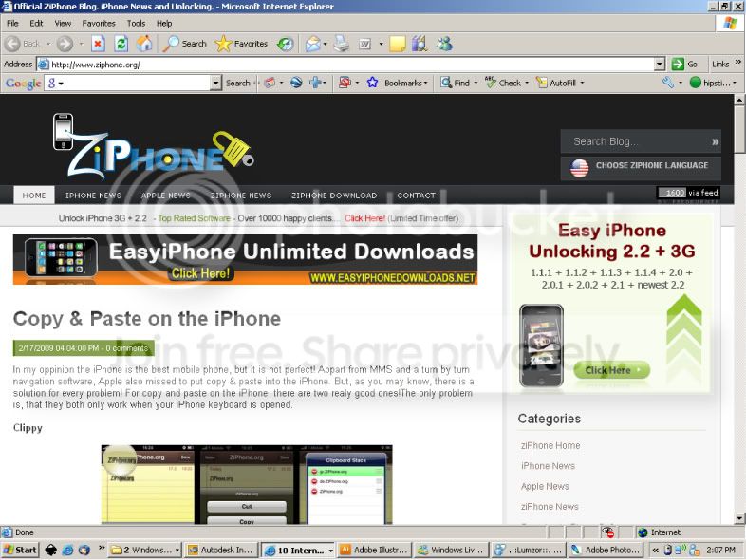This screenshot has width=746, height=560.
Task: Click the yellow Discuss note icon
Action: pyautogui.click(x=398, y=44)
